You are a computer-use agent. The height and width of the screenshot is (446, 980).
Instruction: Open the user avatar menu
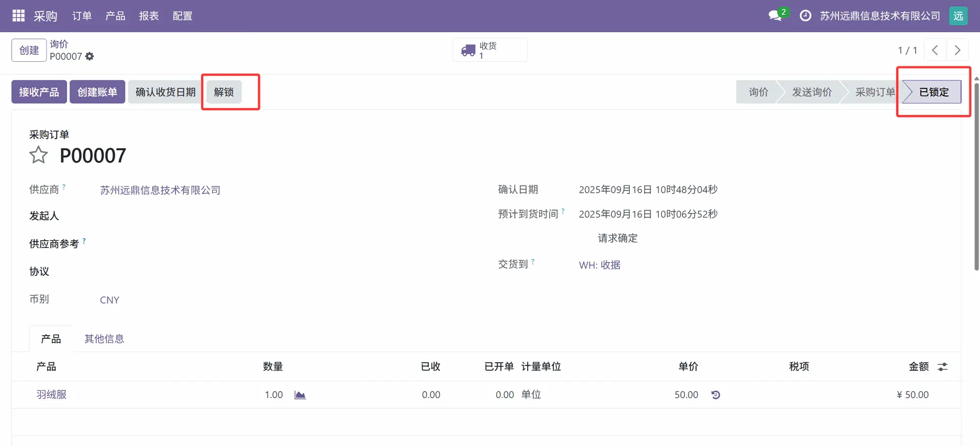click(958, 16)
